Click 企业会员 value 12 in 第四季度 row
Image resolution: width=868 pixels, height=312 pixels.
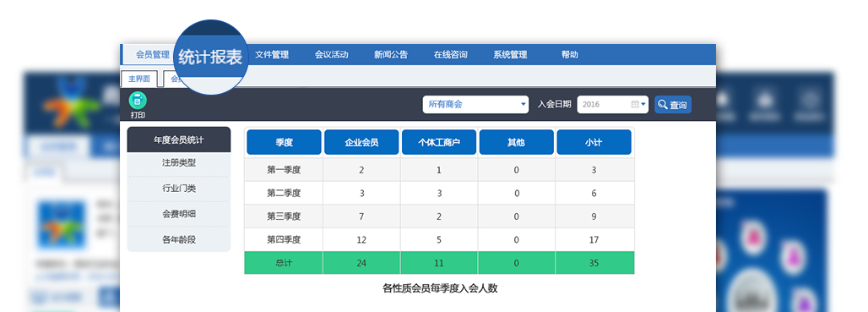click(x=361, y=240)
